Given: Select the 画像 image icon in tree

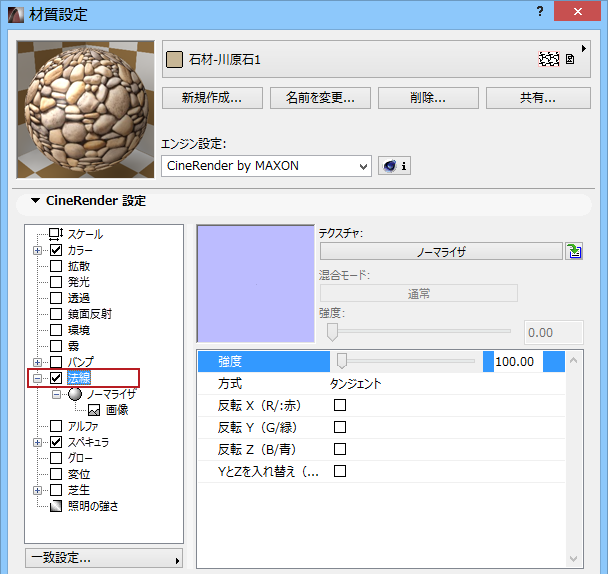Looking at the screenshot, I should 94,410.
